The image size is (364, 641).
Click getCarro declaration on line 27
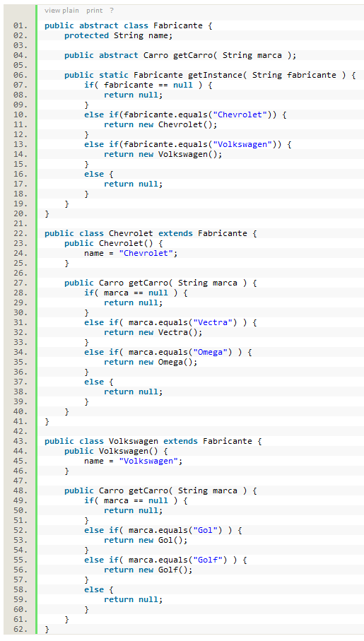pos(160,283)
